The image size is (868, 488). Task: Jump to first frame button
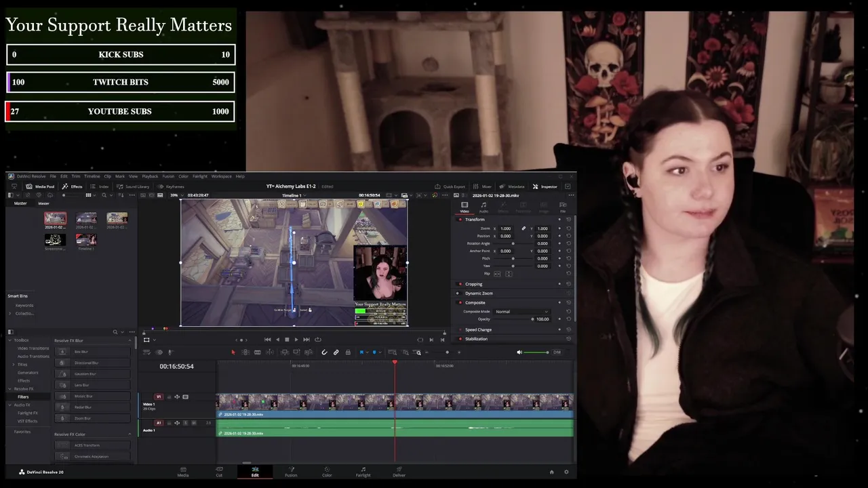coord(267,340)
